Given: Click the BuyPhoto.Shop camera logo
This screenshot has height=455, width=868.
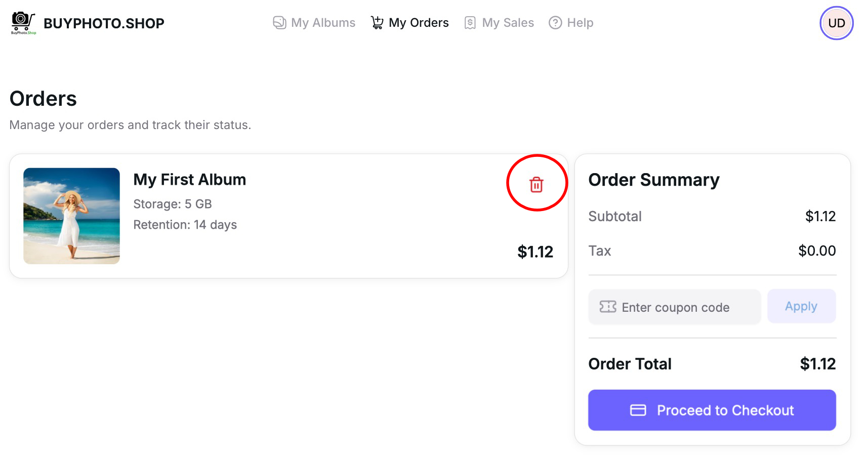Looking at the screenshot, I should (23, 23).
